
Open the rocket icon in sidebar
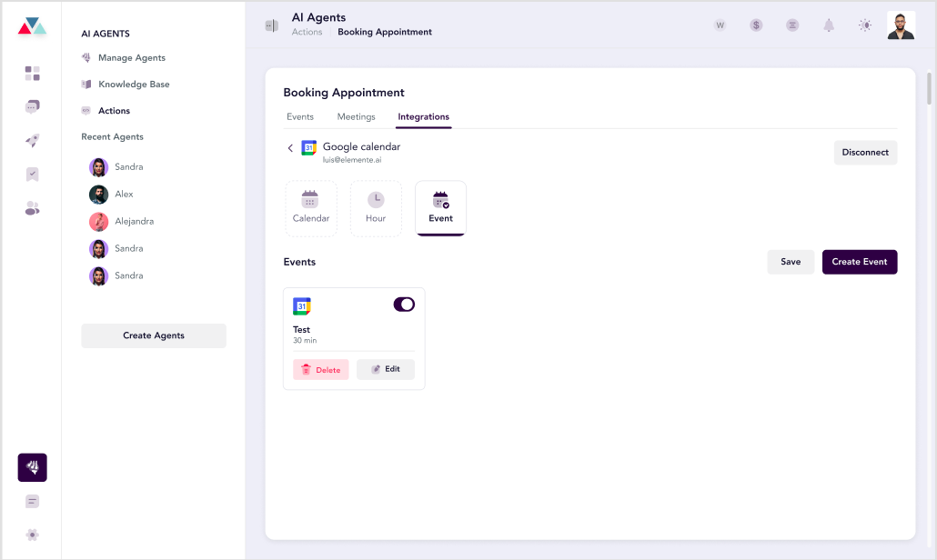pyautogui.click(x=32, y=140)
